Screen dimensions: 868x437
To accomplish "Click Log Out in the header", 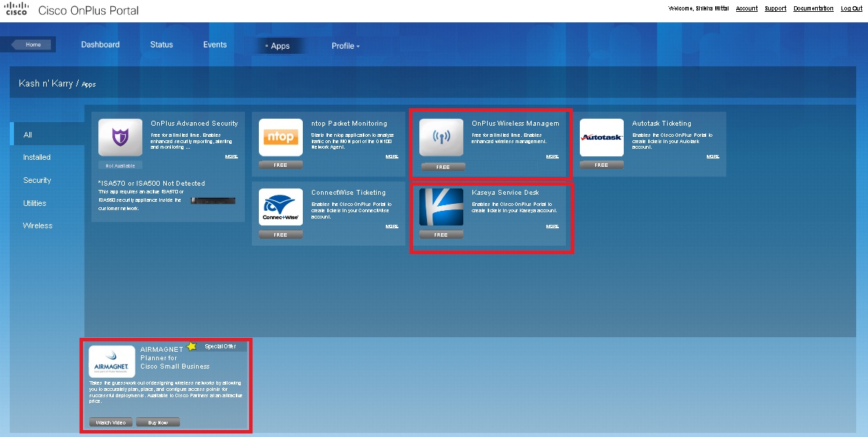I will (851, 9).
